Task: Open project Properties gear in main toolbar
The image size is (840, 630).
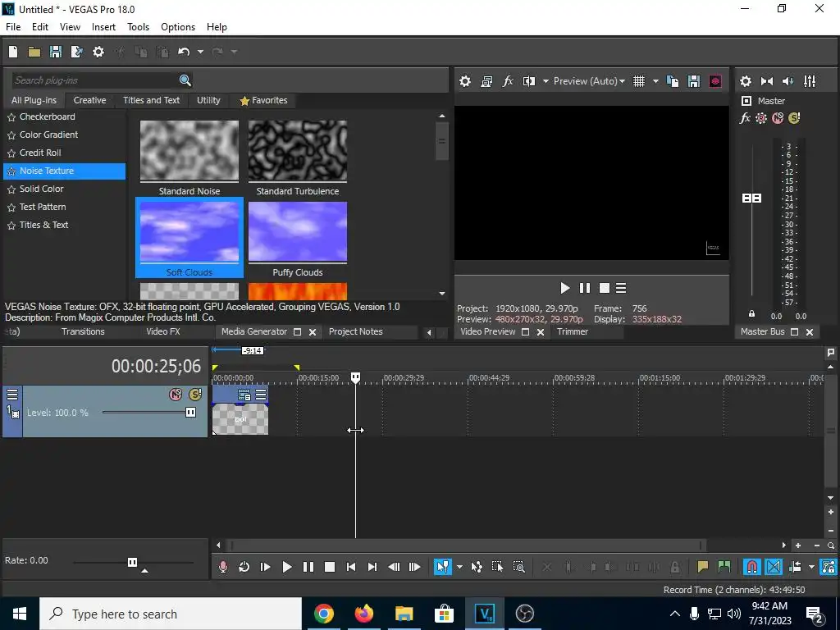Action: pyautogui.click(x=98, y=52)
